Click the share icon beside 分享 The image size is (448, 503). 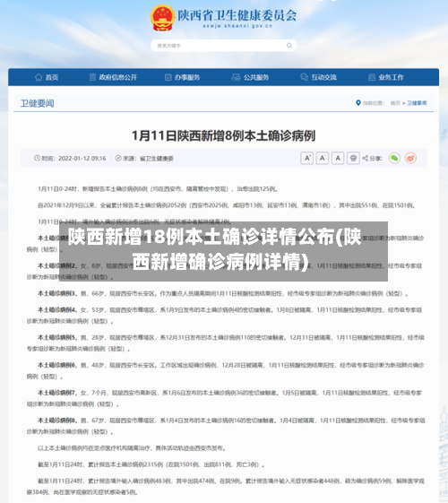pos(365,158)
